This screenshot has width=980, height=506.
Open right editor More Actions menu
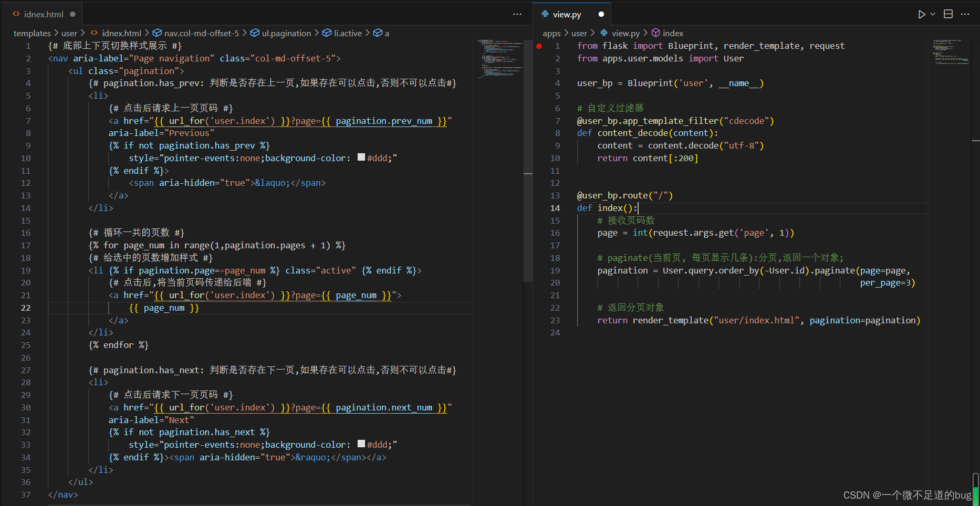(965, 14)
